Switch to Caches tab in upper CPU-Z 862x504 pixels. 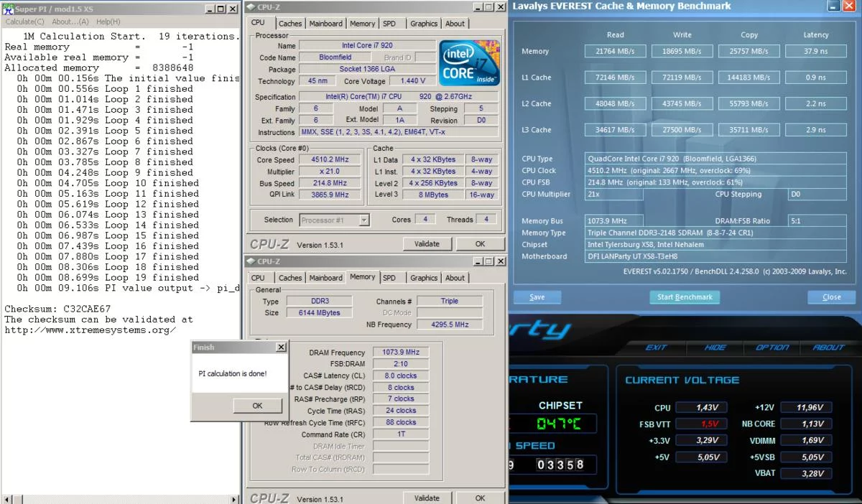[290, 23]
